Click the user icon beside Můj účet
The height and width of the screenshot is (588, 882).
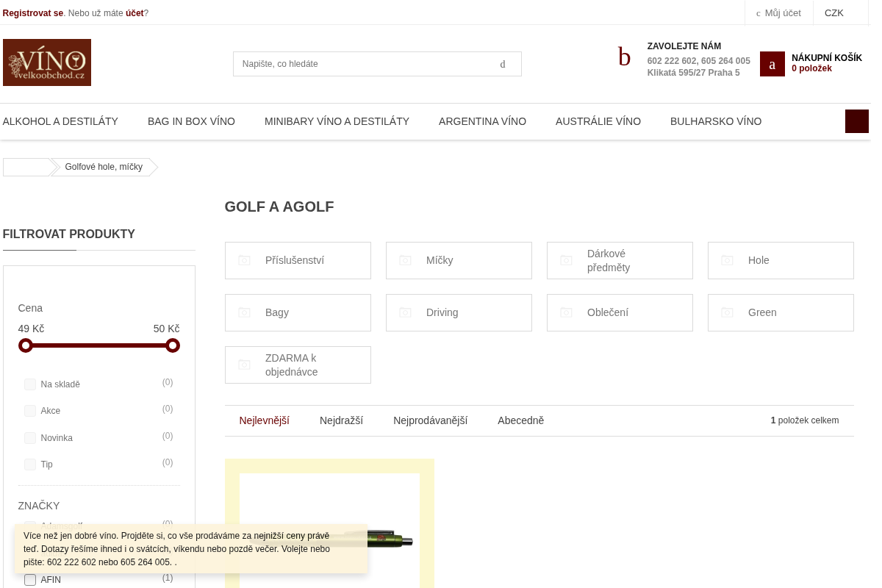click(758, 13)
